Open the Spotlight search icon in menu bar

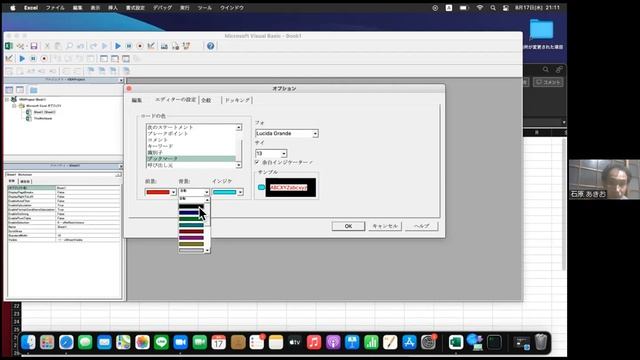[x=493, y=8]
